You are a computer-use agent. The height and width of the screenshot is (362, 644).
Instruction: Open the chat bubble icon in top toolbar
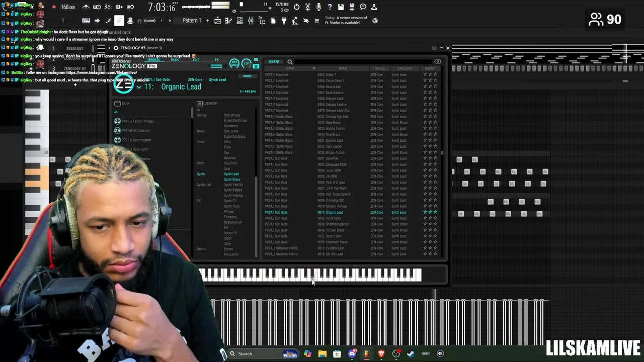(363, 7)
